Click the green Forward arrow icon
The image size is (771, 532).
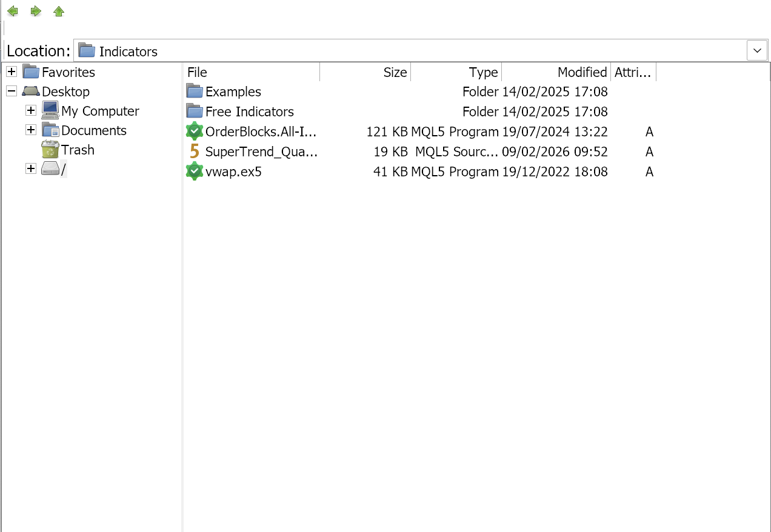pos(36,12)
